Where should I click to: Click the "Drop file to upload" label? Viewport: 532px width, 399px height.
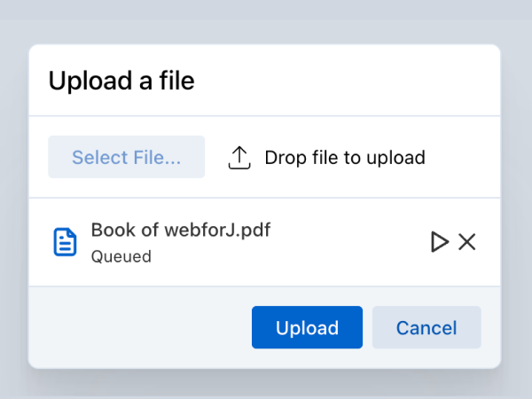[x=345, y=158]
